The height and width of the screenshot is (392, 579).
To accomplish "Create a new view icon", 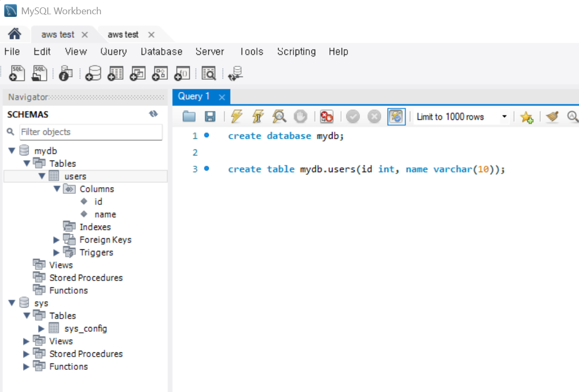I will [x=137, y=73].
